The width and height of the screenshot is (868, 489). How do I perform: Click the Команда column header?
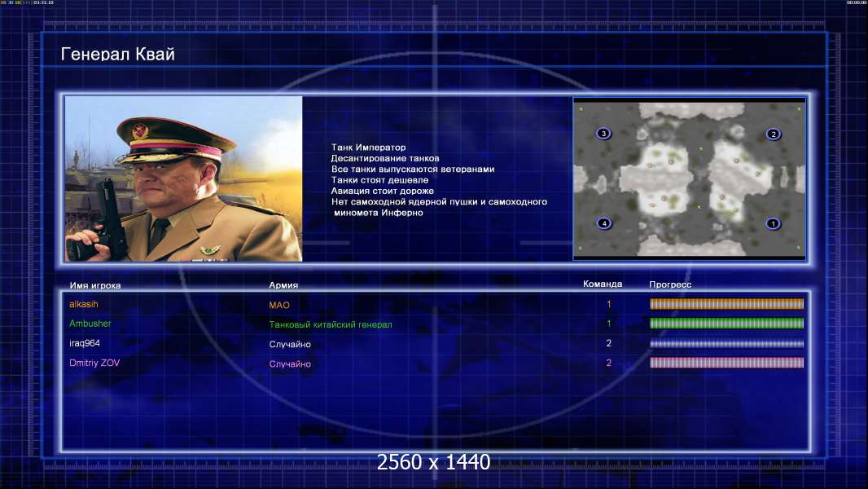tap(603, 284)
